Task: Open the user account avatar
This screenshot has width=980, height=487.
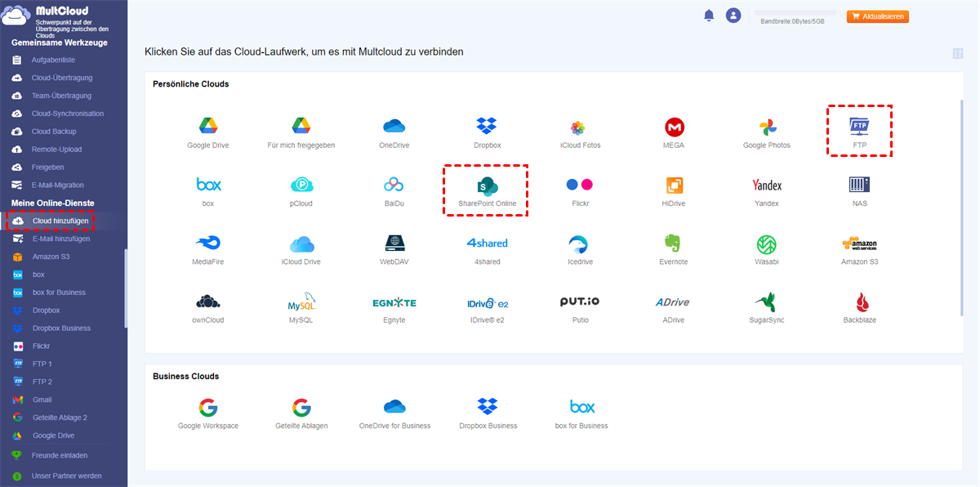Action: coord(733,16)
